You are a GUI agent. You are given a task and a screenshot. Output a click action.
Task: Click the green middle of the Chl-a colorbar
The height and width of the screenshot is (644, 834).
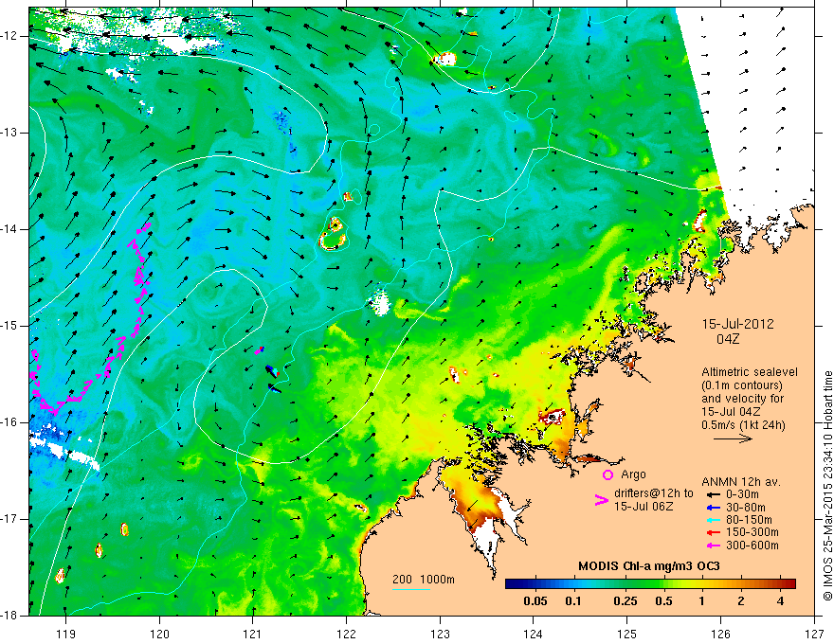[650, 583]
